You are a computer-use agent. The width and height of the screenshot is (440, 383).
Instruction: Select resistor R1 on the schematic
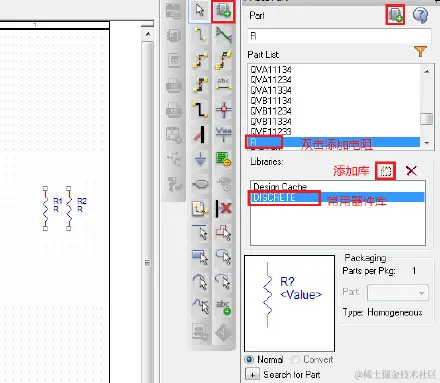(46, 208)
